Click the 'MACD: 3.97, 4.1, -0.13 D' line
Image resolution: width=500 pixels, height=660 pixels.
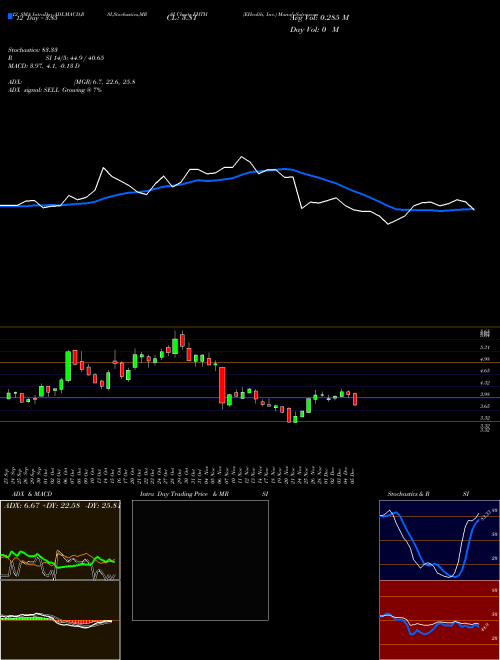click(44, 66)
